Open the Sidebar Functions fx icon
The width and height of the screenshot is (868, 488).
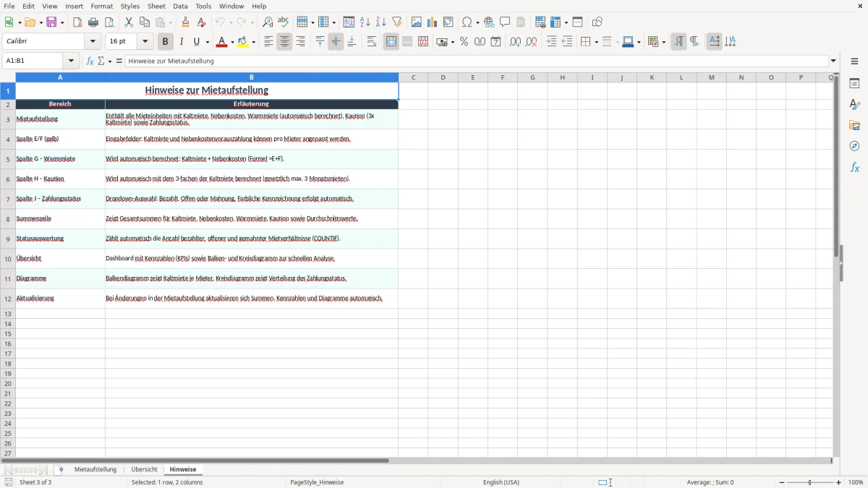(854, 168)
